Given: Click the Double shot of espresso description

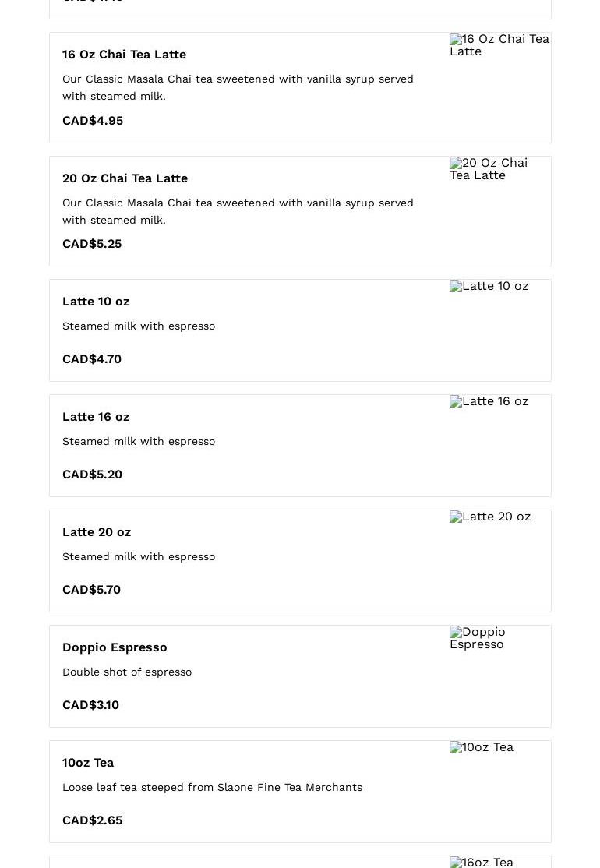Looking at the screenshot, I should pos(127,672).
